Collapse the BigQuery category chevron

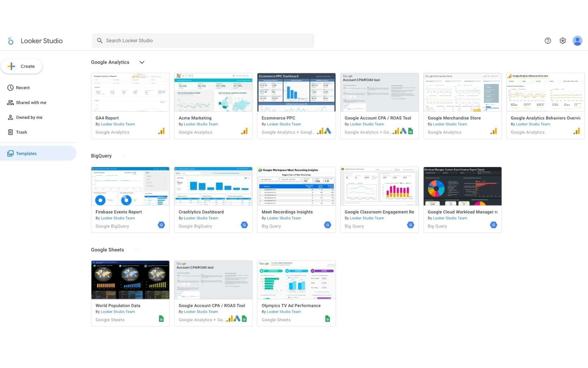tap(124, 156)
